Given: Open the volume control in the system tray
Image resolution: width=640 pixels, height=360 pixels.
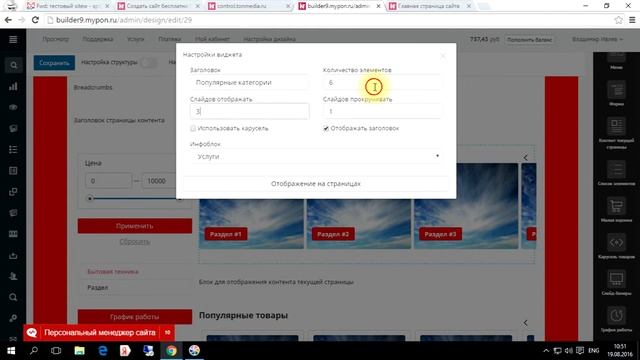Looking at the screenshot, I should tap(569, 351).
